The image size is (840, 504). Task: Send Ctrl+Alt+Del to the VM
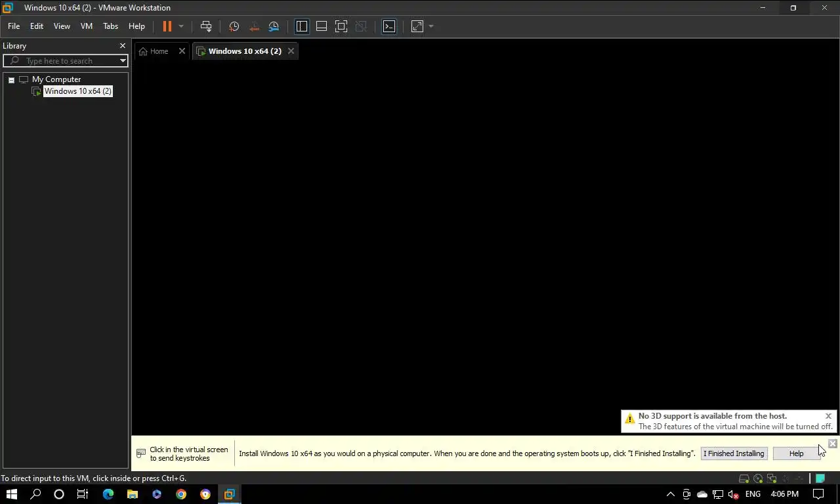point(206,26)
